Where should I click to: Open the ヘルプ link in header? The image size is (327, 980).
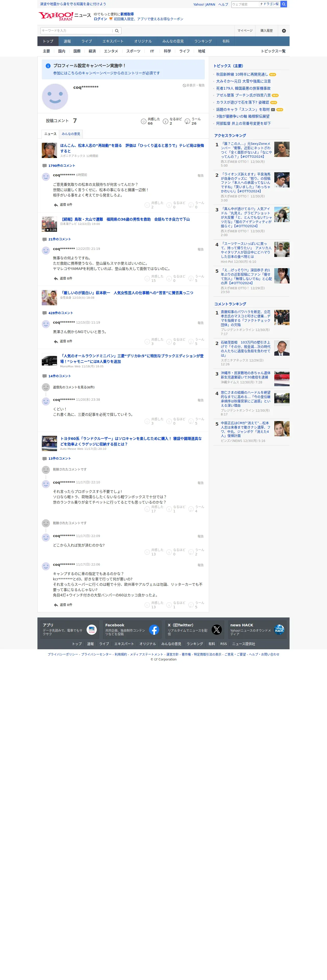[x=223, y=5]
